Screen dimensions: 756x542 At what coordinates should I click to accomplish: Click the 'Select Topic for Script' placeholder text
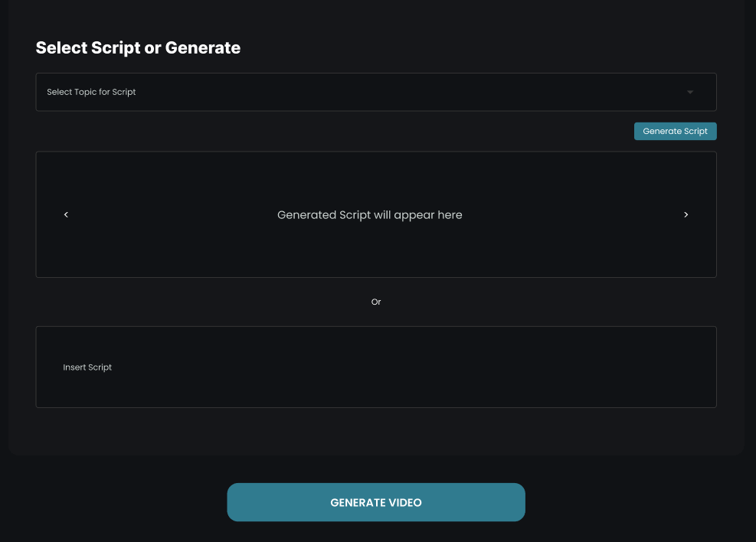(x=91, y=92)
